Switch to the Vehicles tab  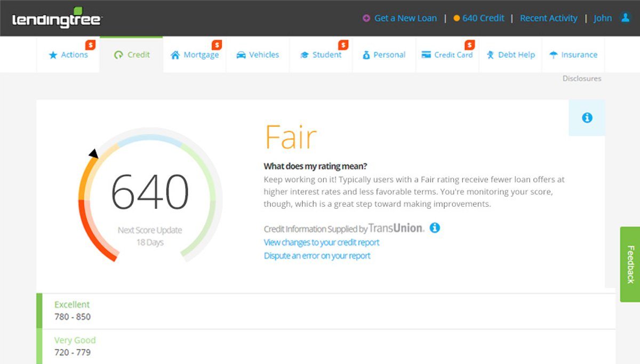[x=258, y=55]
